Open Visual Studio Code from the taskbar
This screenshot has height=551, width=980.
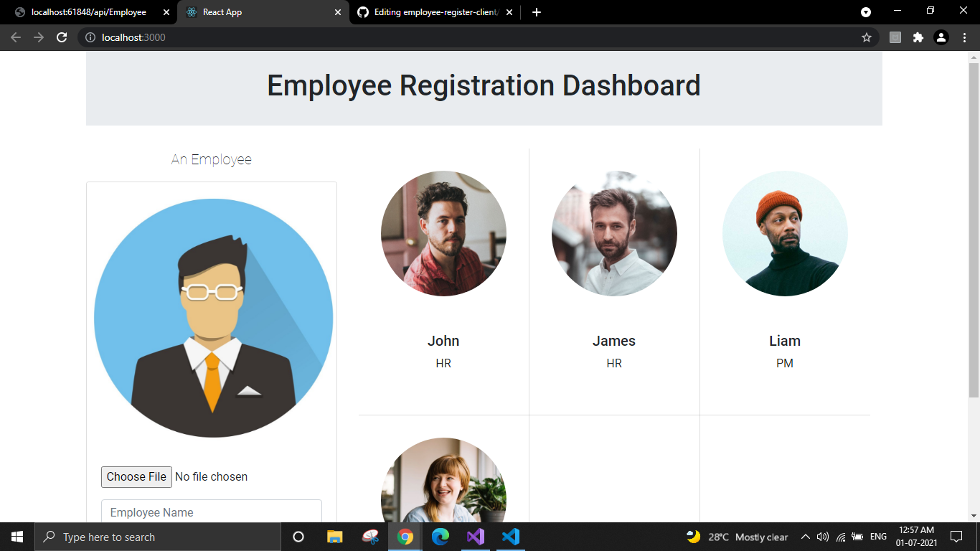click(x=510, y=537)
